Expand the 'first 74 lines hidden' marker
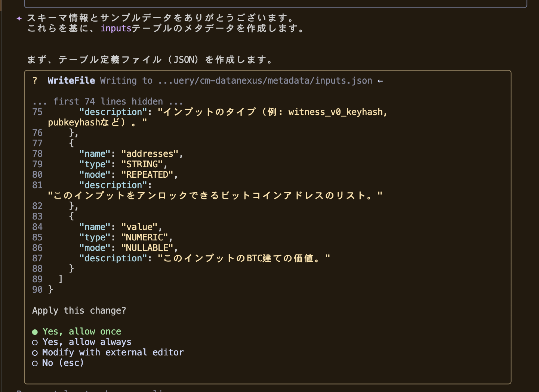The height and width of the screenshot is (392, 539). 108,102
